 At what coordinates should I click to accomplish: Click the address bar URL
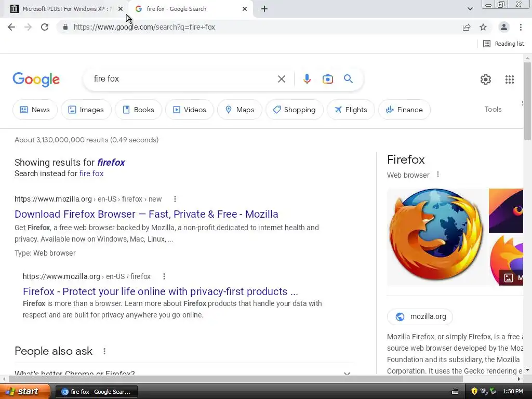(x=144, y=27)
